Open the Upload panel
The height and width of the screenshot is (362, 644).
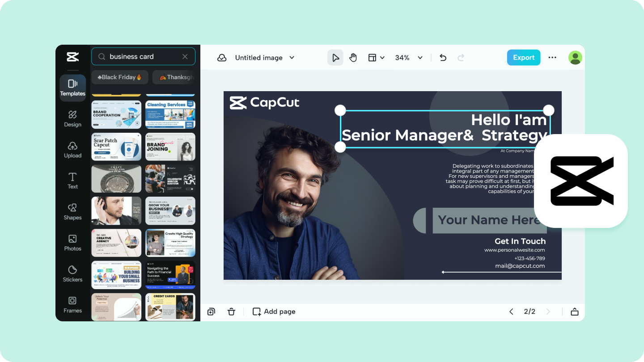pos(72,150)
